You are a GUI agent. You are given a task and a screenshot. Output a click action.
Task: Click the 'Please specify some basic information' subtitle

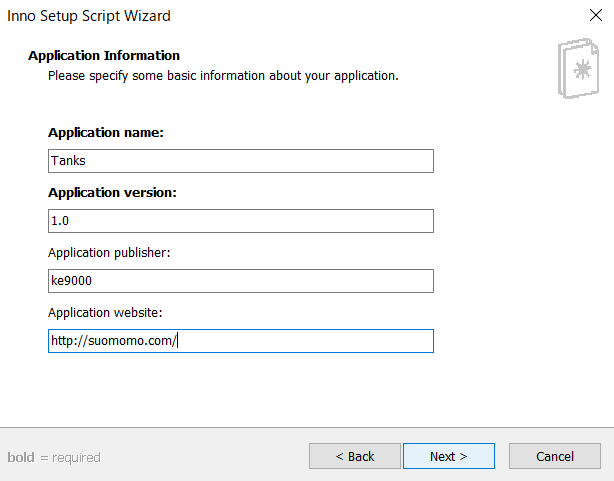tap(223, 76)
